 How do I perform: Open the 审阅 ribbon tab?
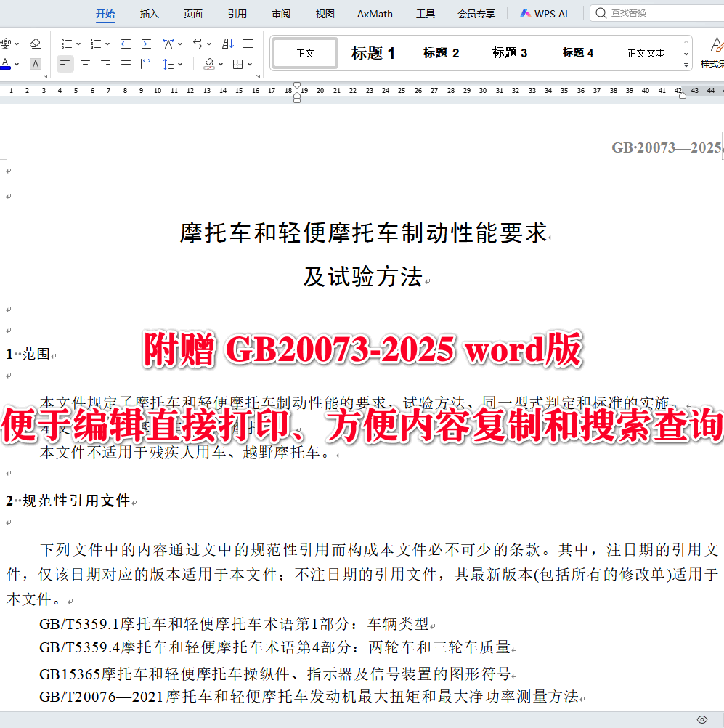pos(280,13)
